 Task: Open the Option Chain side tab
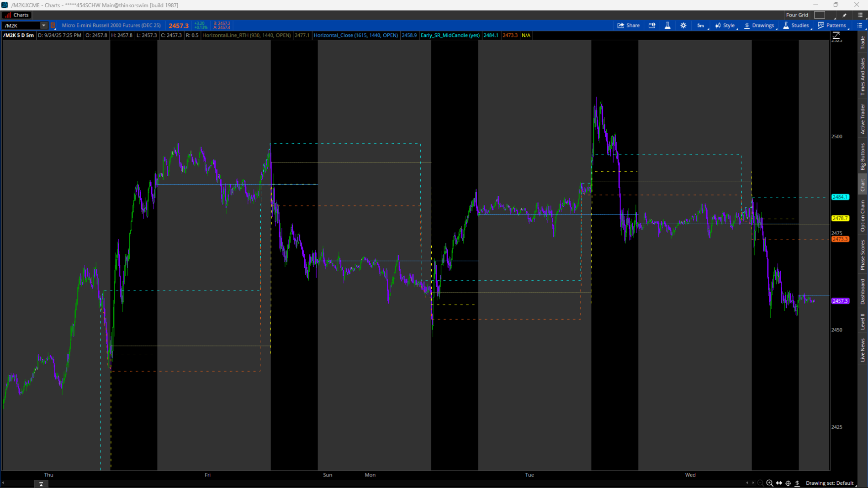[863, 215]
